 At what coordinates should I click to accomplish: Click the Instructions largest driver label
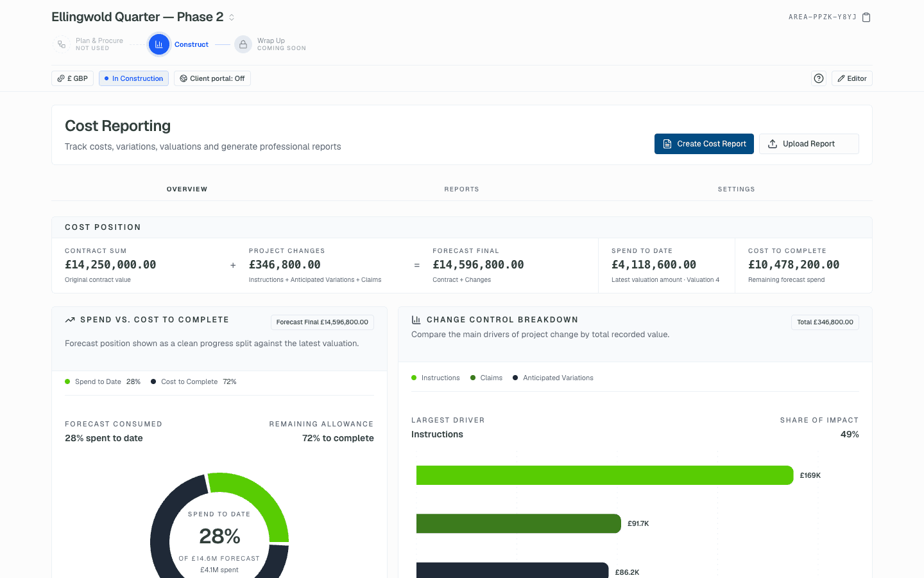pos(437,435)
